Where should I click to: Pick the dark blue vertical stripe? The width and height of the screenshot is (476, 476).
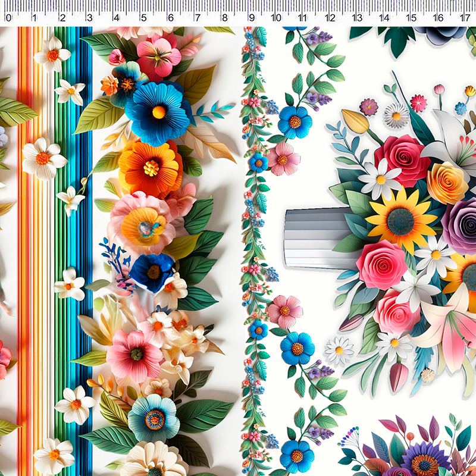84,238
